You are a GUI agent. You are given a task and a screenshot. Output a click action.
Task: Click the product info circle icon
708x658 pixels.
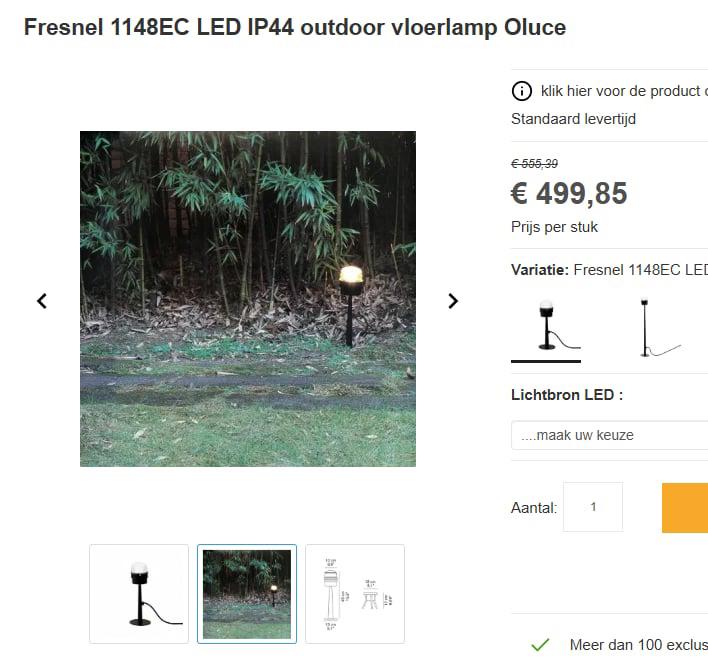pos(521,91)
